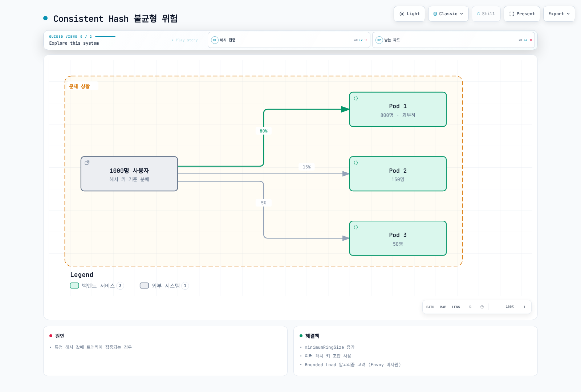Click the 5% edge label
The image size is (581, 392).
[x=264, y=203]
